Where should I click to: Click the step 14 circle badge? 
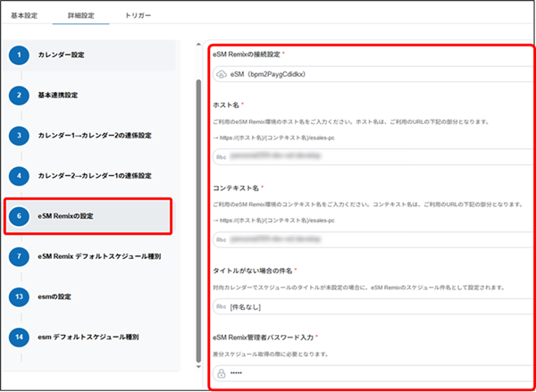click(x=18, y=338)
